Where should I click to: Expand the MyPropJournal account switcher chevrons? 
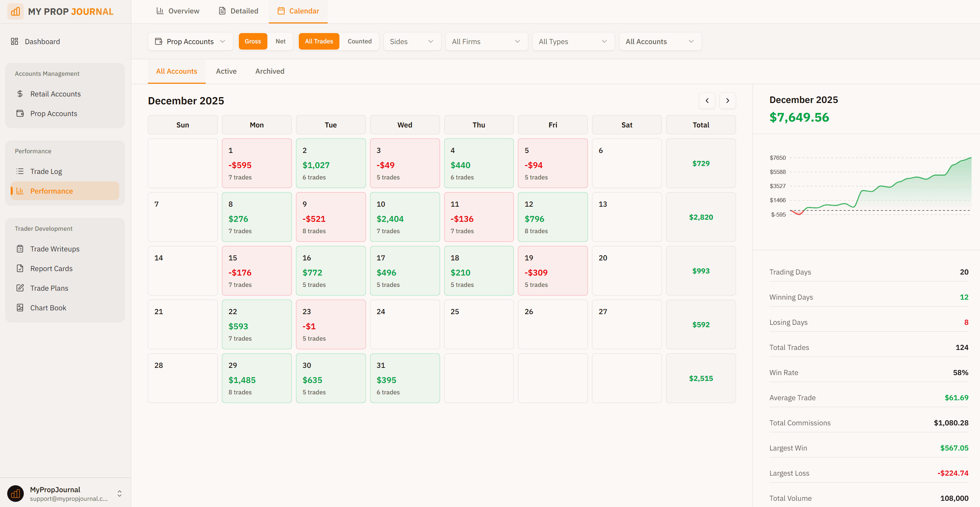tap(120, 493)
